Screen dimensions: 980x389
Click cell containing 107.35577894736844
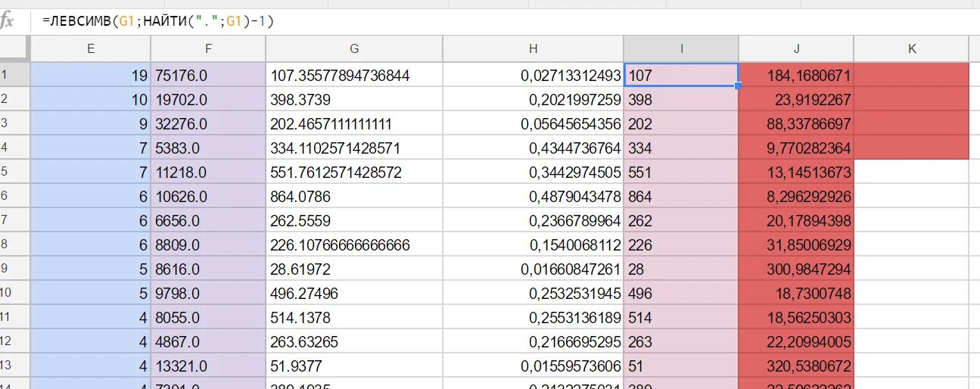(354, 75)
